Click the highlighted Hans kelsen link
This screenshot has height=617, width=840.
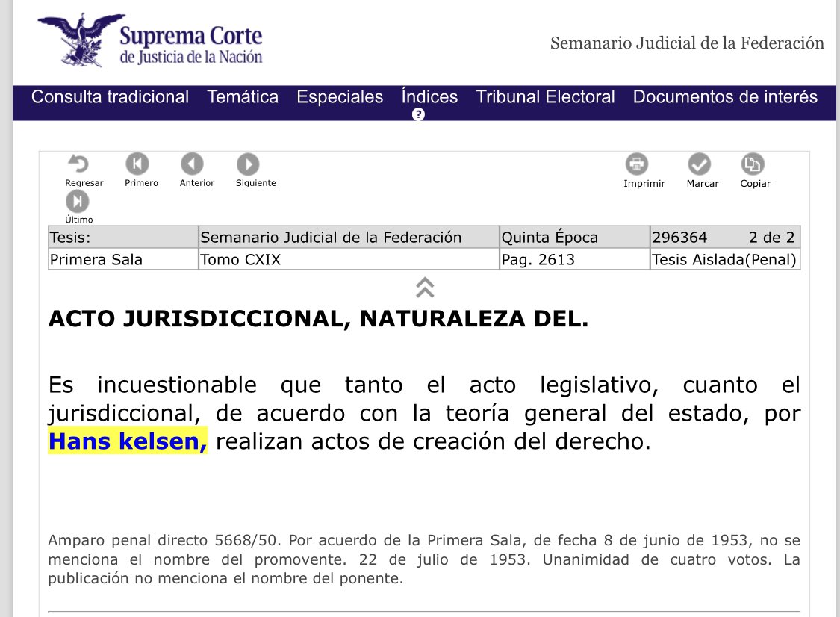click(128, 441)
